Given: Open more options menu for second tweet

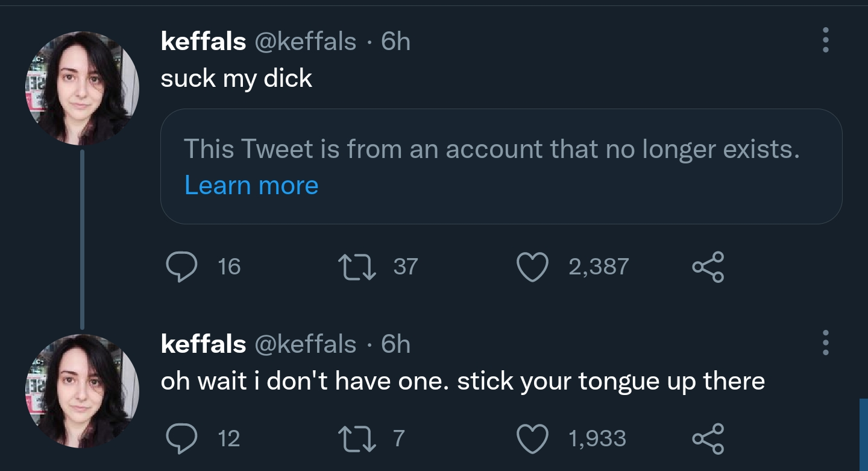Looking at the screenshot, I should coord(826,343).
